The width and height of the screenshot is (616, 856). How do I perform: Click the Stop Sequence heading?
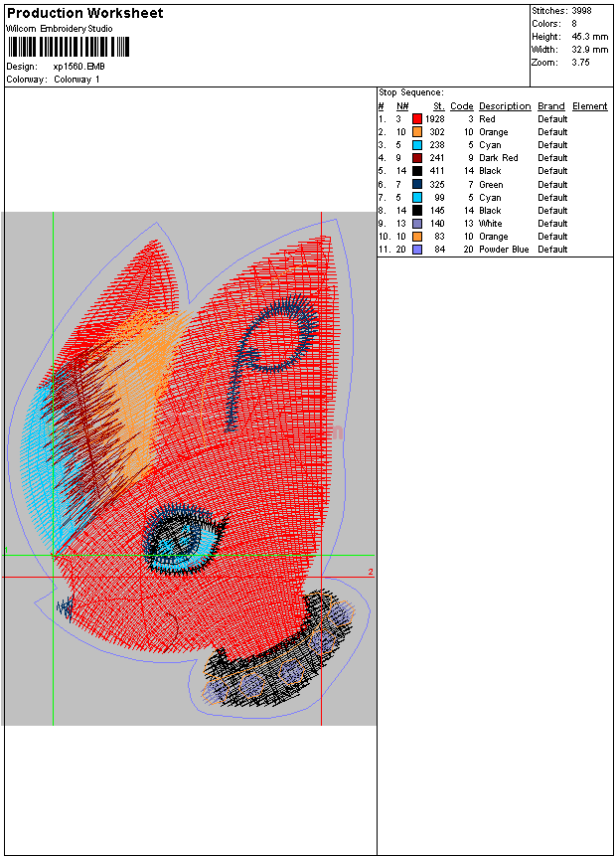(x=411, y=92)
